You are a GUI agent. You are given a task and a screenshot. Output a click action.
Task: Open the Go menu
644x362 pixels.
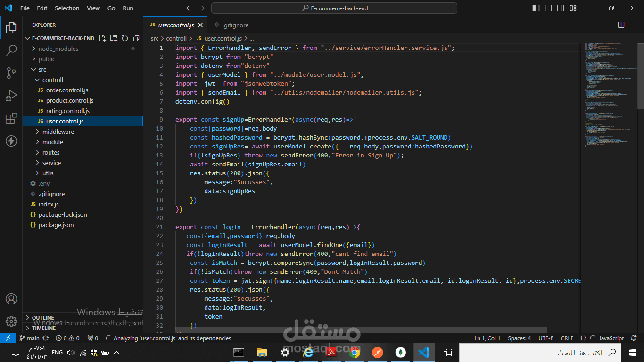point(111,8)
